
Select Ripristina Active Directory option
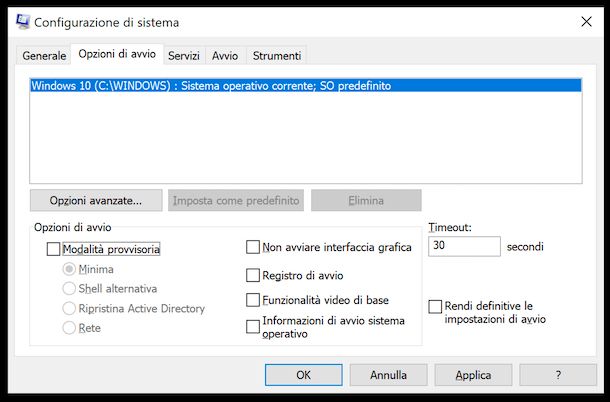(x=69, y=309)
